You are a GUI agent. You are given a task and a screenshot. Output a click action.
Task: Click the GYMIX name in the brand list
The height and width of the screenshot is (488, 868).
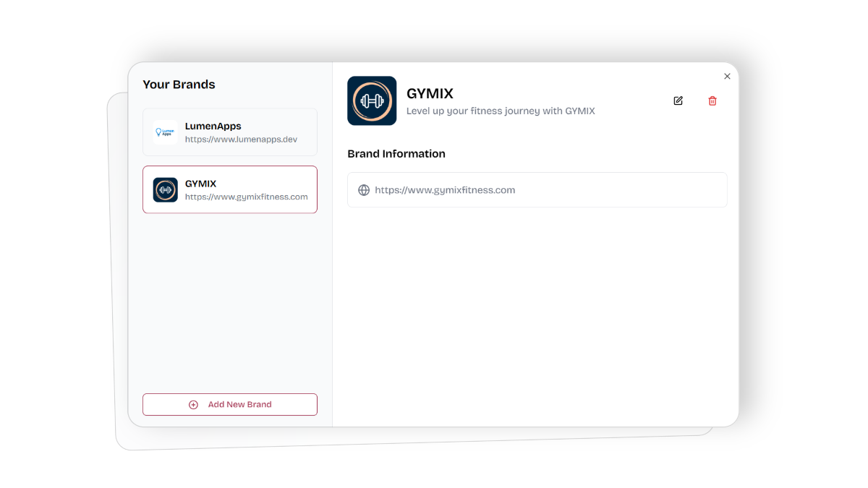tap(200, 184)
